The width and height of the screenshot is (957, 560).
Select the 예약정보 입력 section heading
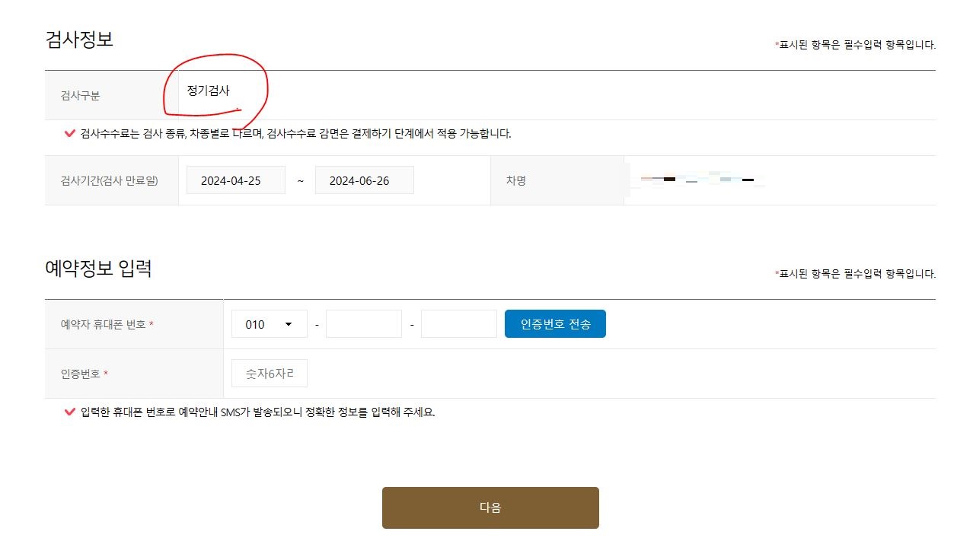point(99,267)
